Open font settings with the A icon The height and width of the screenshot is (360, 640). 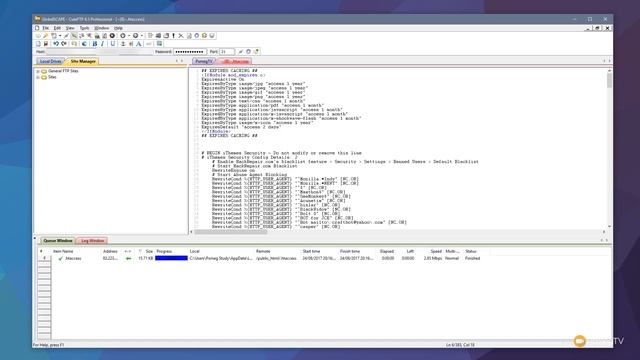click(139, 44)
